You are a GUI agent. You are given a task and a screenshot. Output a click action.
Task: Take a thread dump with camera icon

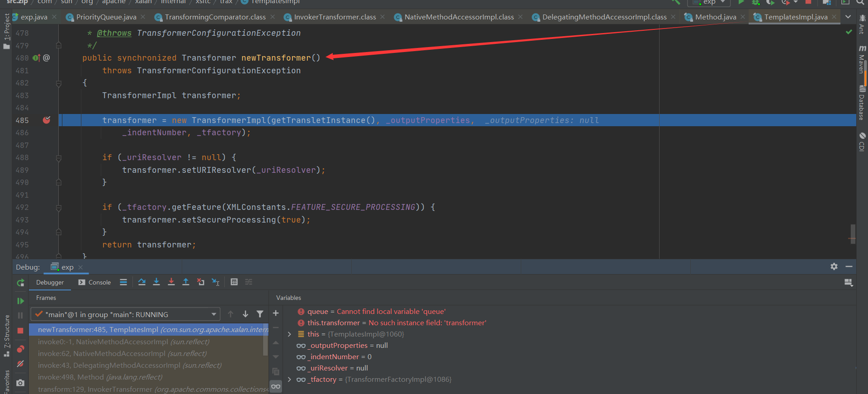click(x=20, y=383)
